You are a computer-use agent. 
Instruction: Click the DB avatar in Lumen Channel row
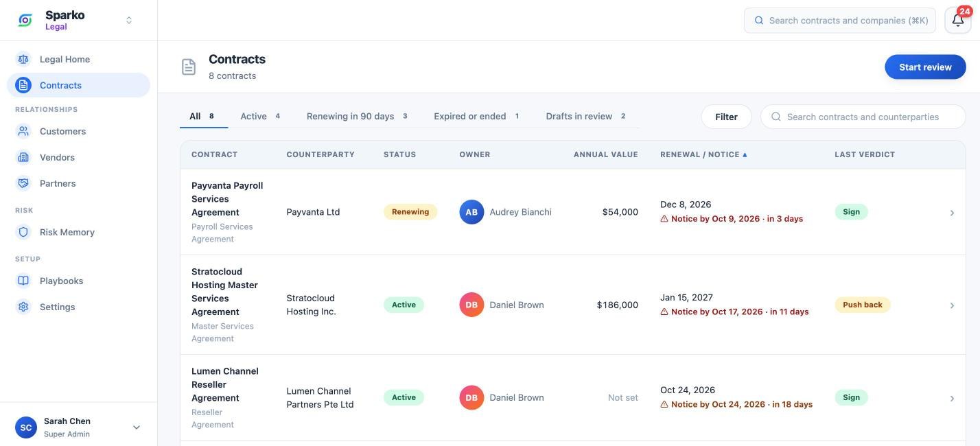tap(471, 397)
